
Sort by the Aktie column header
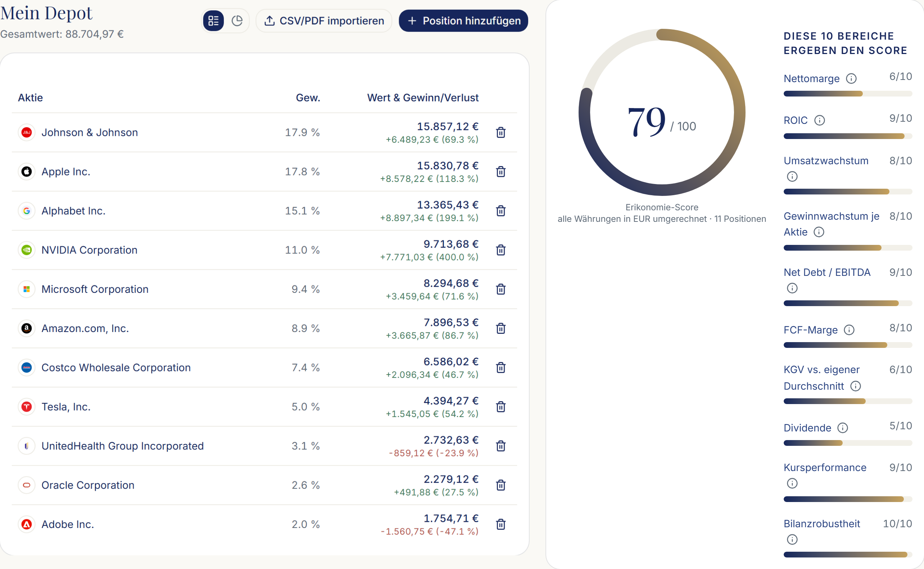(x=31, y=98)
